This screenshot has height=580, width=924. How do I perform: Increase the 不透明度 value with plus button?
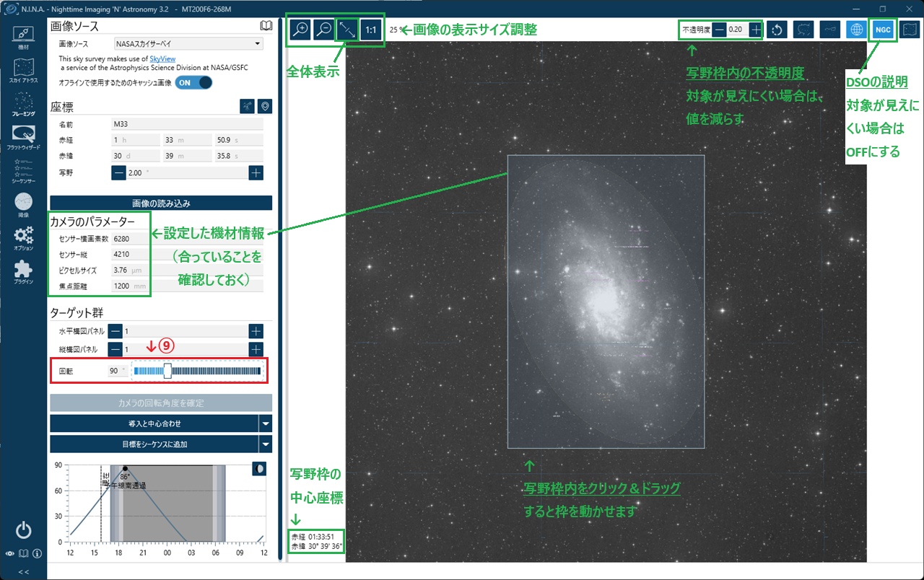click(x=754, y=30)
